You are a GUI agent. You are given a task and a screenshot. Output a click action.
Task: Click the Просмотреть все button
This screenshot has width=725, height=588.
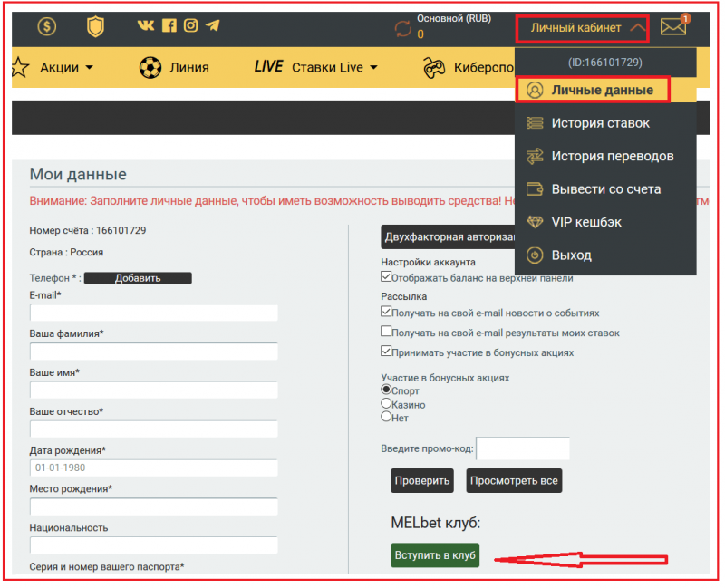pyautogui.click(x=514, y=481)
